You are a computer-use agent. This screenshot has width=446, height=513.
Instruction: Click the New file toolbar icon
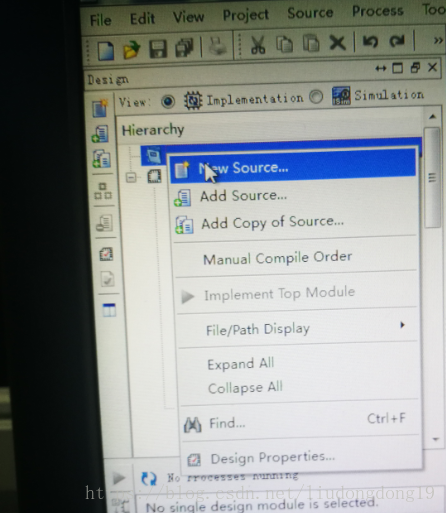click(x=105, y=50)
